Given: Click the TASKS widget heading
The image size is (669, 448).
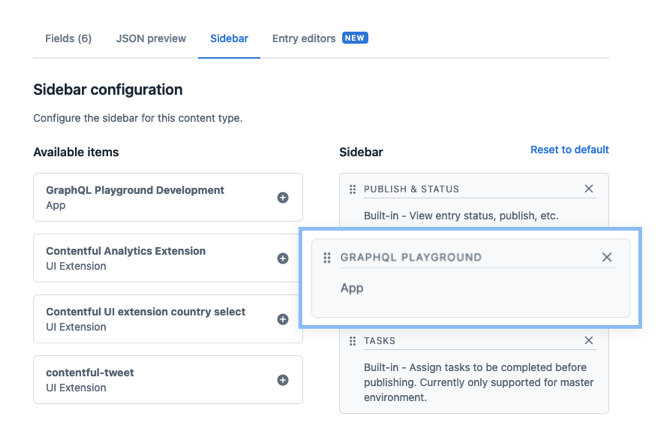Looking at the screenshot, I should 379,341.
